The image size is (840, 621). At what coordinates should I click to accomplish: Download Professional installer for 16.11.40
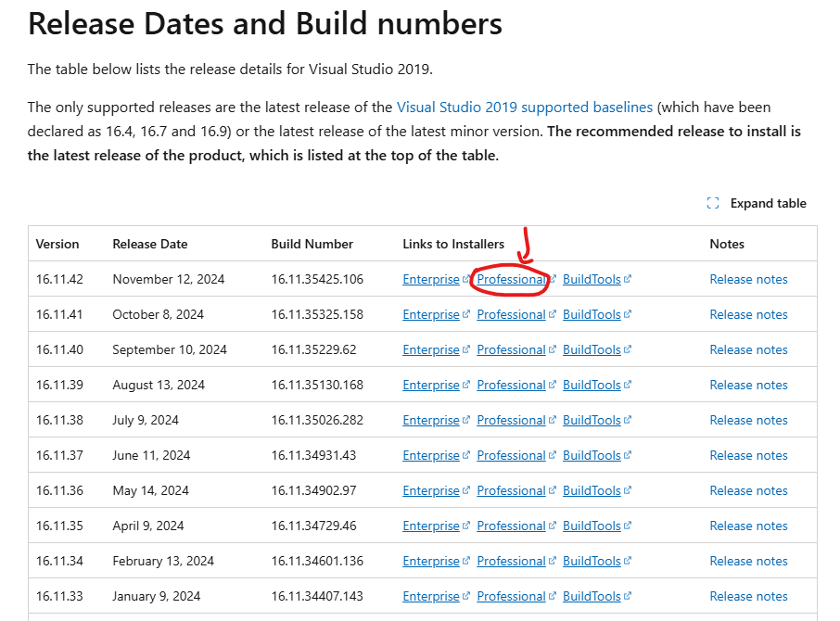click(511, 350)
